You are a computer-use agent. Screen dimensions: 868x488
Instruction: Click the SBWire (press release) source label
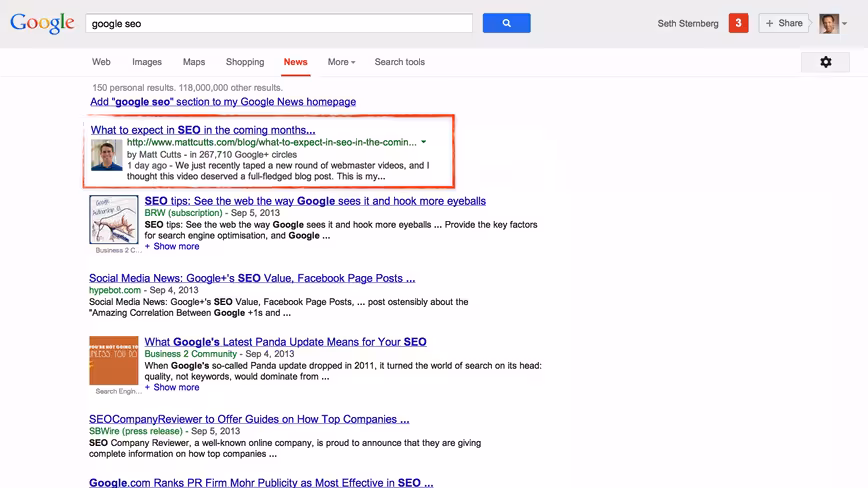[x=136, y=431]
